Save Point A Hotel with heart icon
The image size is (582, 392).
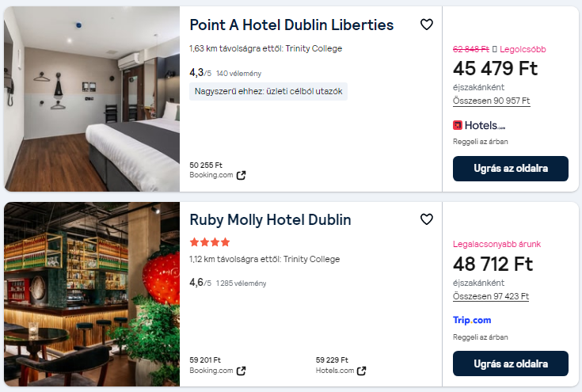[x=426, y=25]
